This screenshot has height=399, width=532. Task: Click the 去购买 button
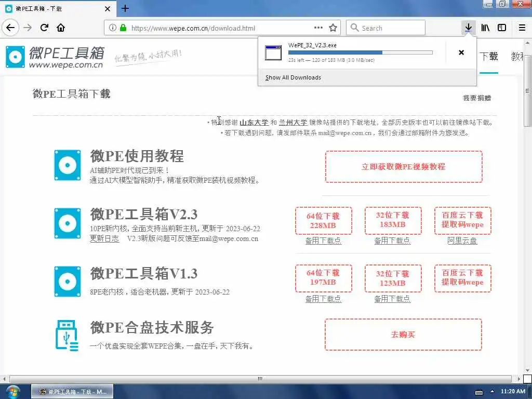pyautogui.click(x=403, y=335)
